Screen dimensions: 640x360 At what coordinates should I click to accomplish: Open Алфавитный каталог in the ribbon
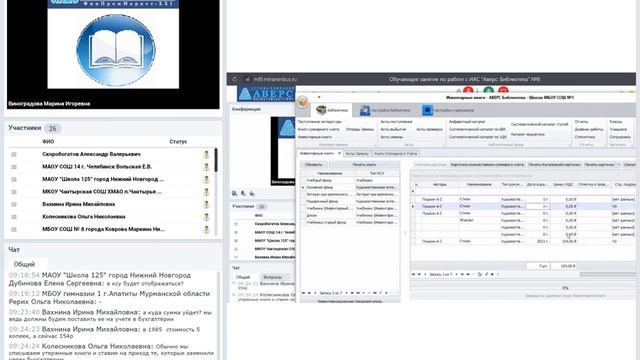coord(467,122)
